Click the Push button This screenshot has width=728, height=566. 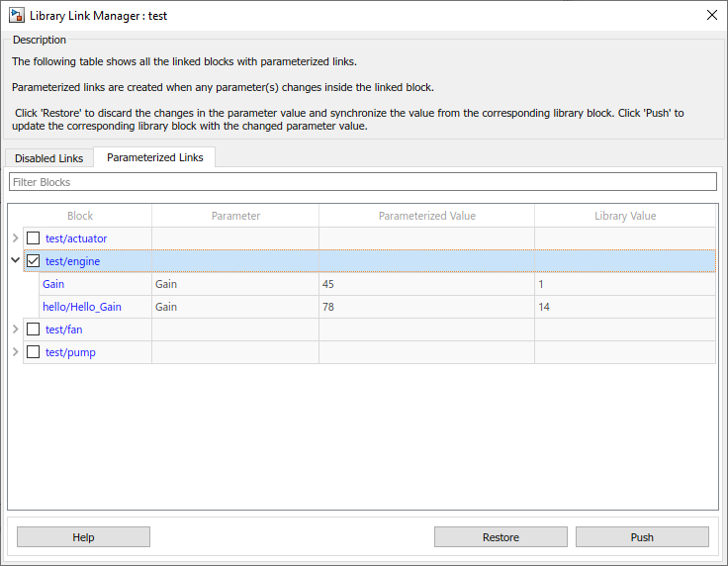click(642, 537)
